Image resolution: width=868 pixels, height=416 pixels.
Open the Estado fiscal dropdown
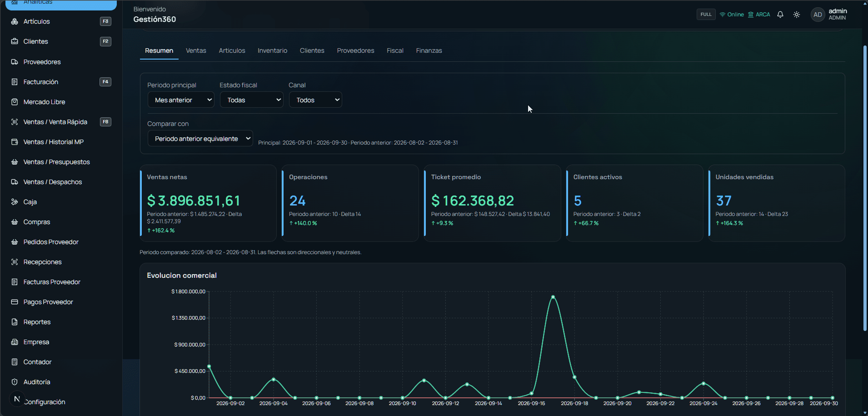click(x=252, y=100)
